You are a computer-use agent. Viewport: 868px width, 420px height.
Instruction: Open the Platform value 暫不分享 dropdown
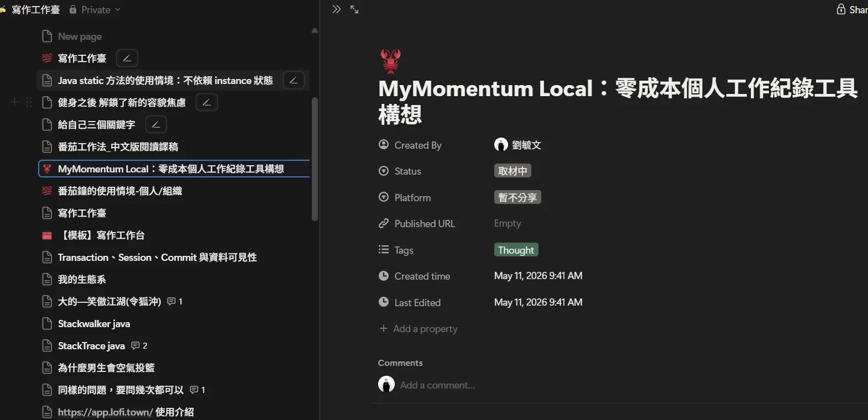tap(517, 197)
